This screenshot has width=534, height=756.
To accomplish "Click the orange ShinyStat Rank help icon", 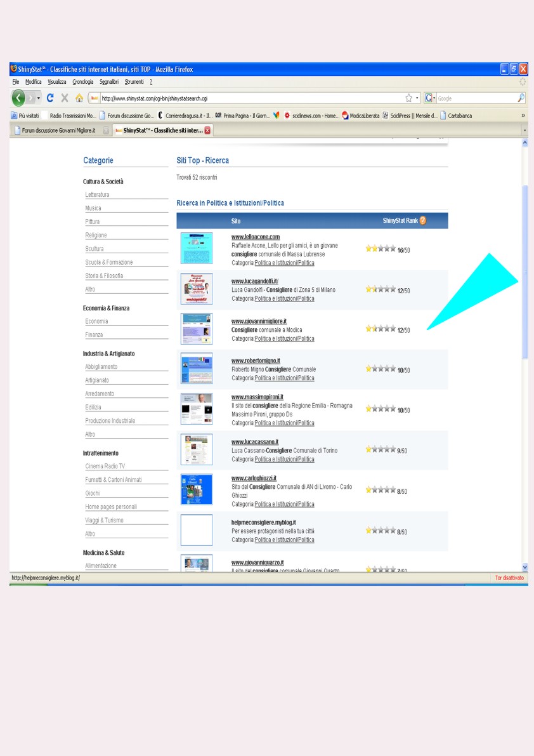I will tap(423, 221).
